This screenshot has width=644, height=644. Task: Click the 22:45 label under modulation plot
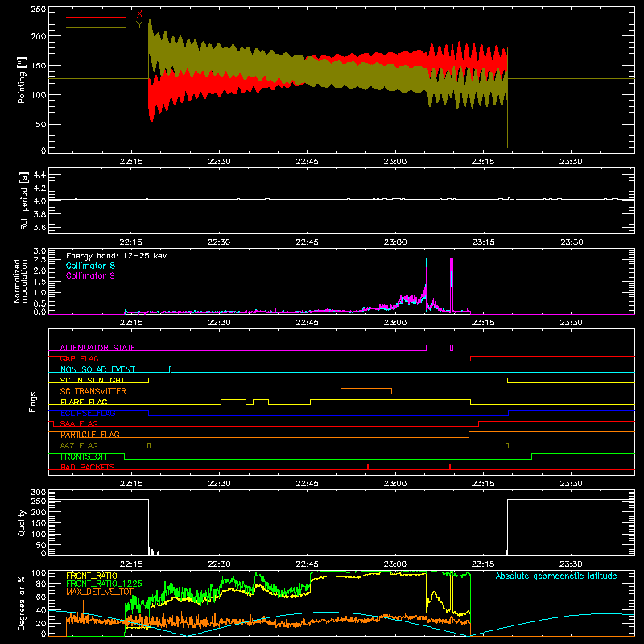(x=308, y=323)
